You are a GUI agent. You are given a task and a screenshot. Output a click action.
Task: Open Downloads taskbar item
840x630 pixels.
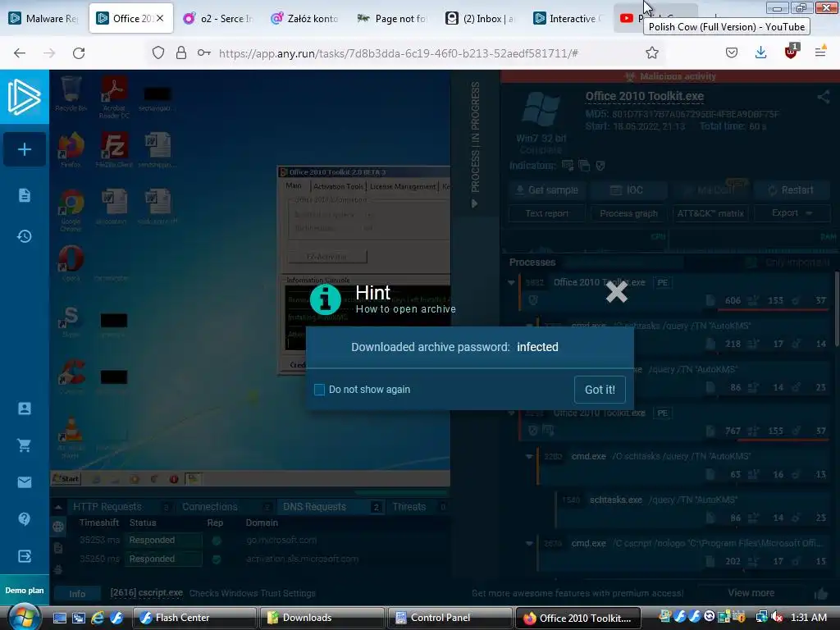322,618
